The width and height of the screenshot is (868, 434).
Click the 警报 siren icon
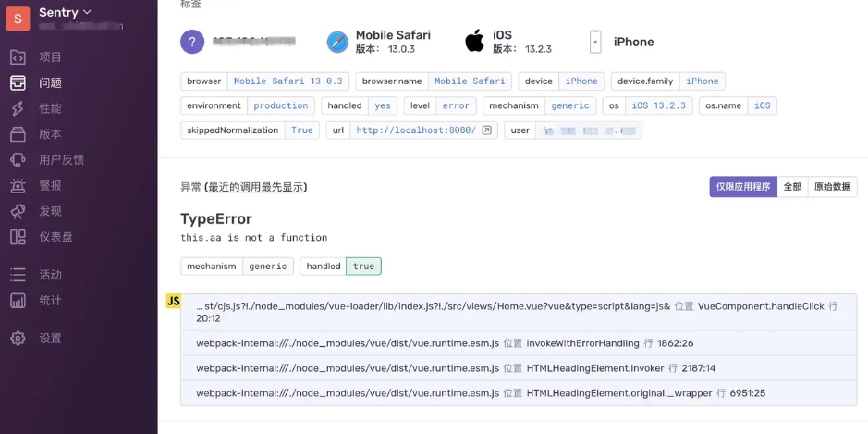[18, 186]
